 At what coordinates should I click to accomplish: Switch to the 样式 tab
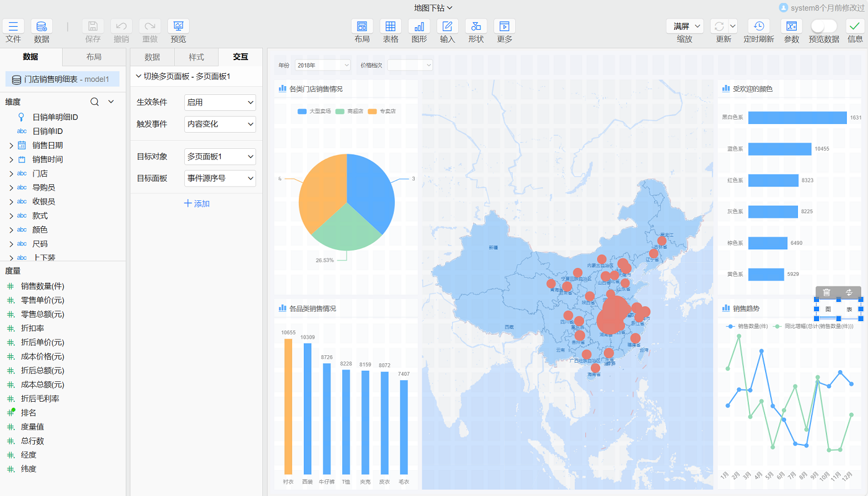[196, 57]
